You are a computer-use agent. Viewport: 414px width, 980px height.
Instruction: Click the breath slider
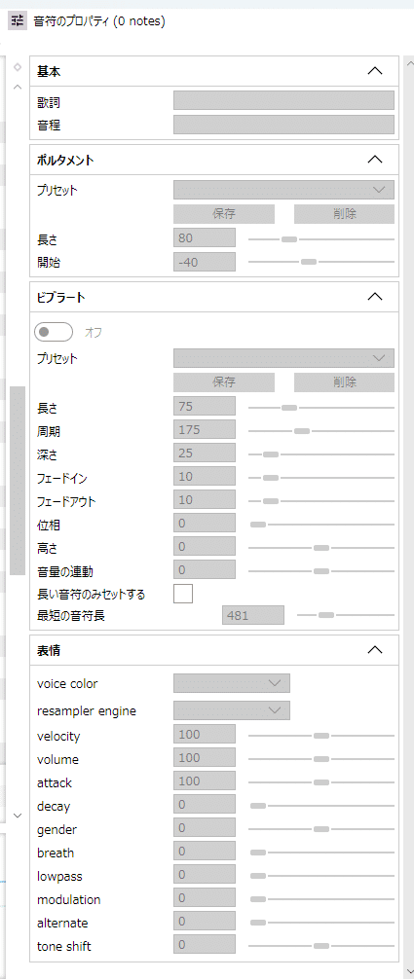click(321, 853)
